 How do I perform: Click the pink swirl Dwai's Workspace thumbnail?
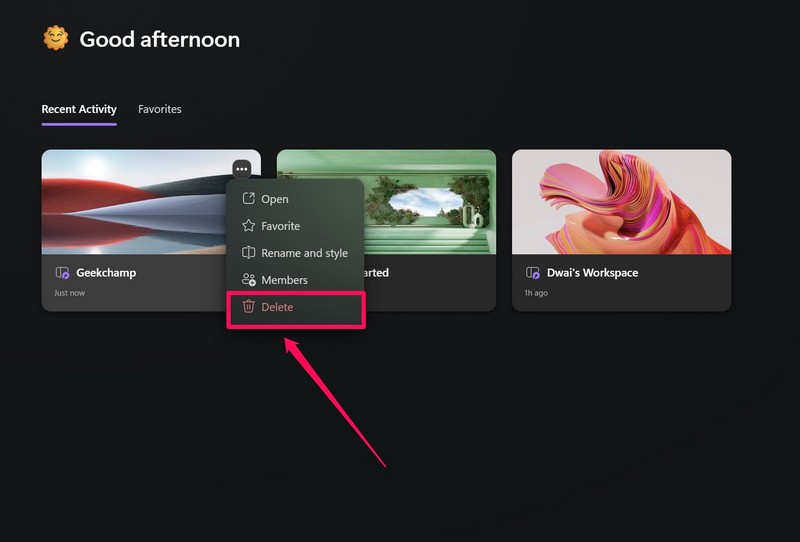coord(621,200)
